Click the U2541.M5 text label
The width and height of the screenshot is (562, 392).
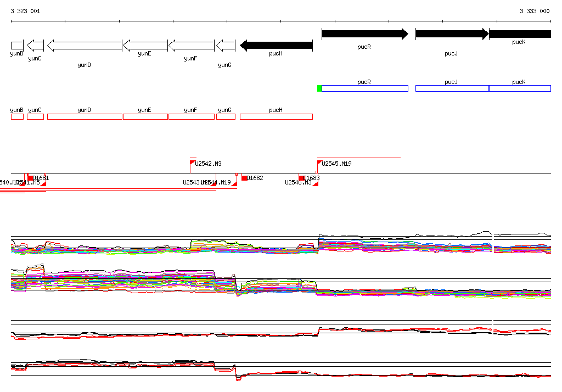click(x=27, y=183)
